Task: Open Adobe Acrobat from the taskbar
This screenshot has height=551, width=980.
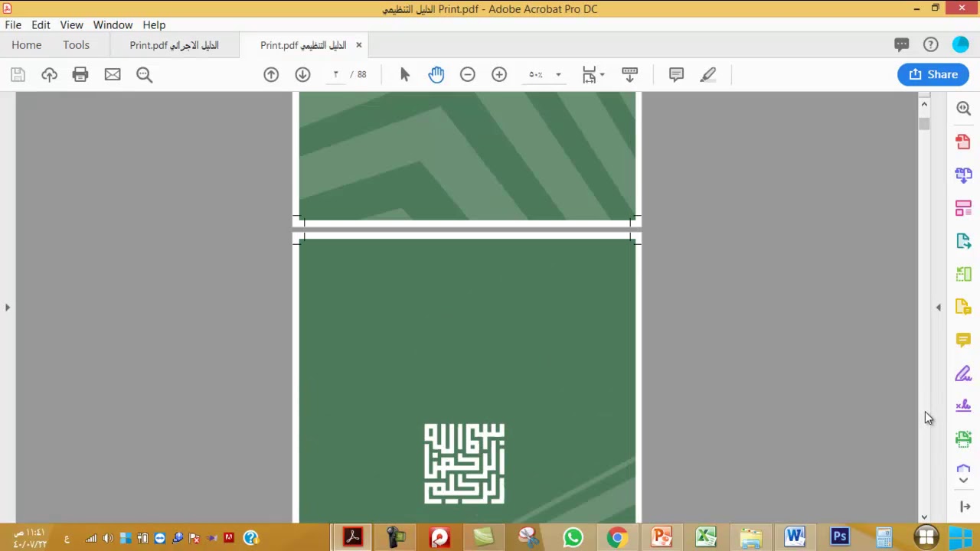Action: (353, 537)
